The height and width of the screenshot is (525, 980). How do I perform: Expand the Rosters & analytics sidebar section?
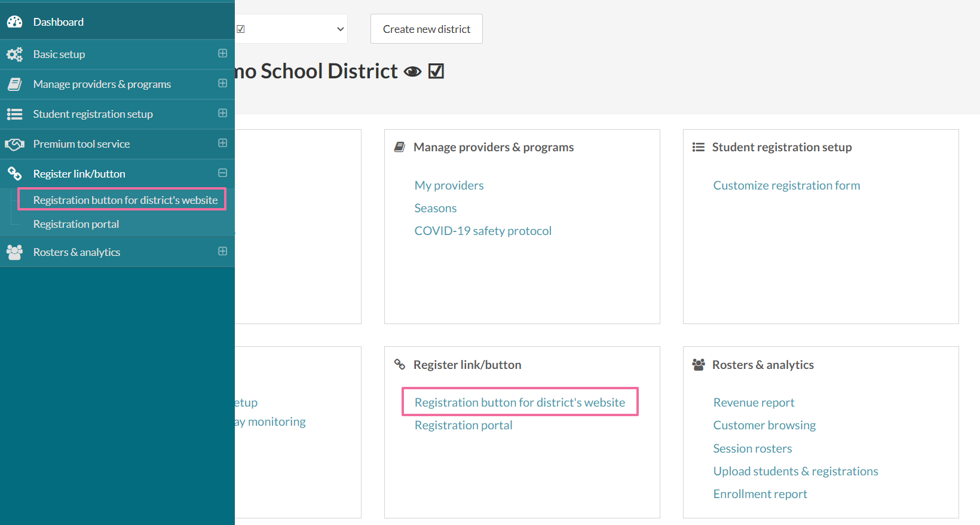[x=222, y=251]
